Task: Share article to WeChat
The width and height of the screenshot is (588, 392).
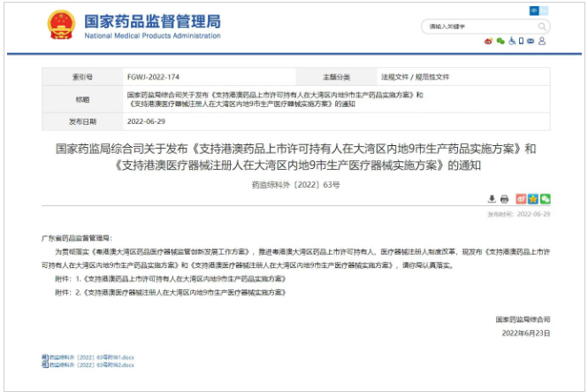Action: (x=545, y=199)
